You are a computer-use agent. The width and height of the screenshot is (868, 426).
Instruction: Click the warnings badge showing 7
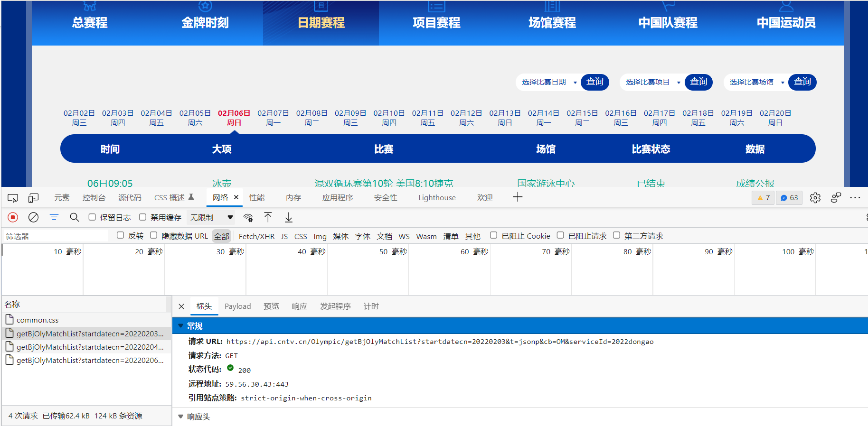[x=763, y=198]
